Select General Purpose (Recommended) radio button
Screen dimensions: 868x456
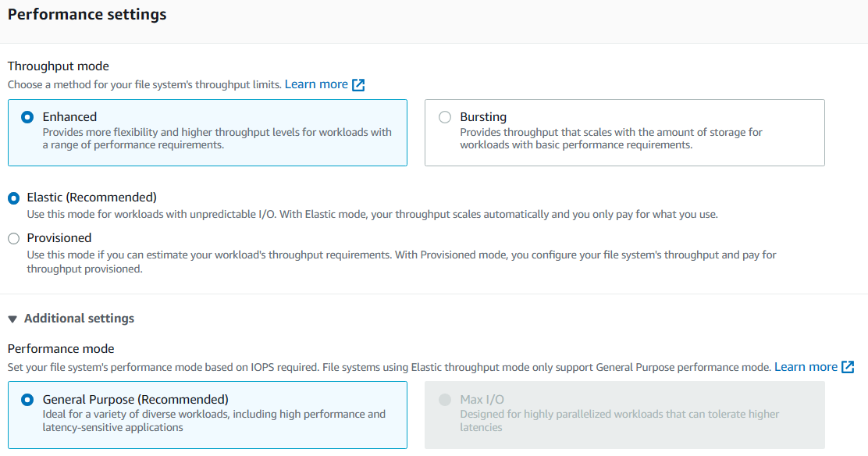click(x=28, y=400)
